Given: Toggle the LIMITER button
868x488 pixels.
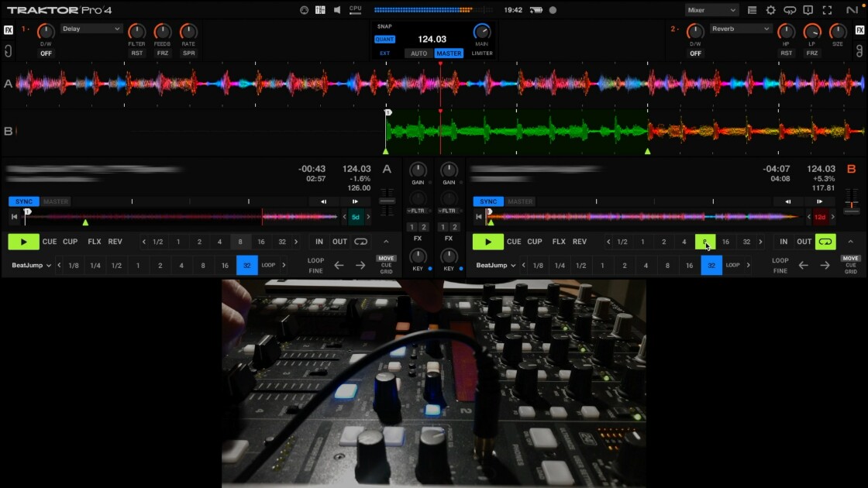Looking at the screenshot, I should pyautogui.click(x=481, y=53).
